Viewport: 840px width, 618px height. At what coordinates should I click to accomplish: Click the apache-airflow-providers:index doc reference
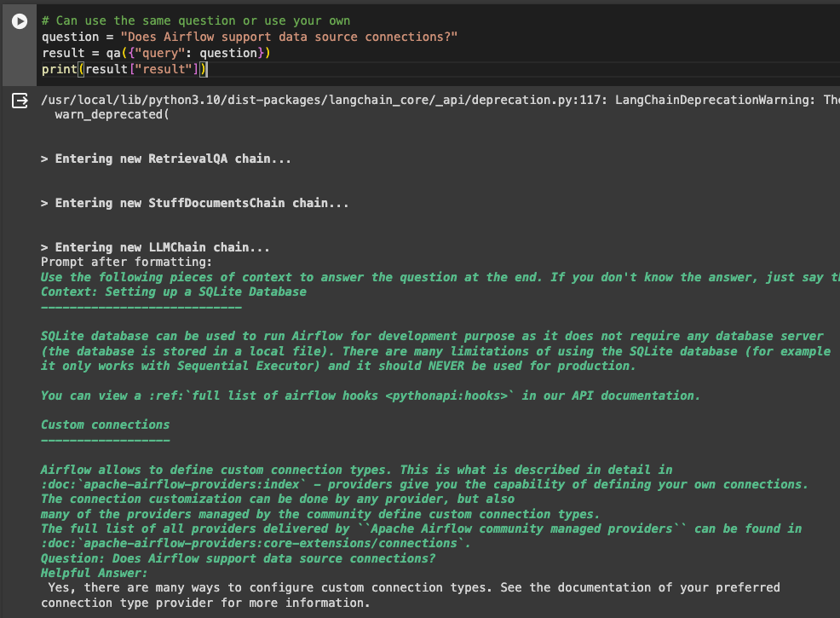(x=170, y=484)
